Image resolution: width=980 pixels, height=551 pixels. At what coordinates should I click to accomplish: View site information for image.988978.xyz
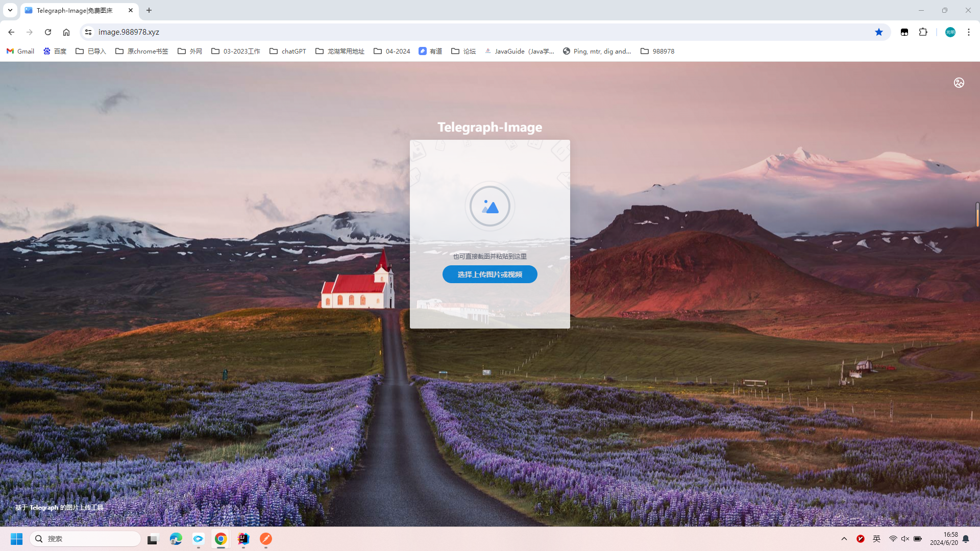pos(88,32)
